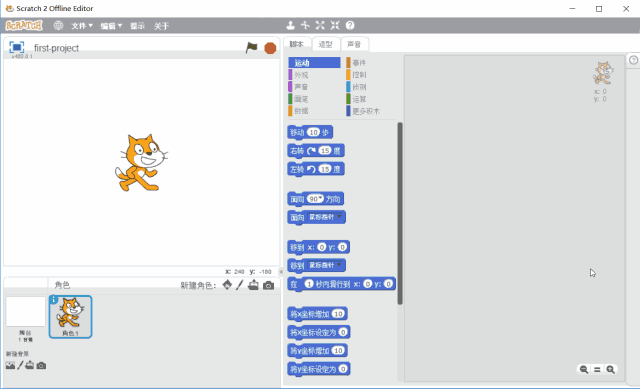This screenshot has width=640, height=389.
Task: Click the first-project title field
Action: (x=56, y=48)
